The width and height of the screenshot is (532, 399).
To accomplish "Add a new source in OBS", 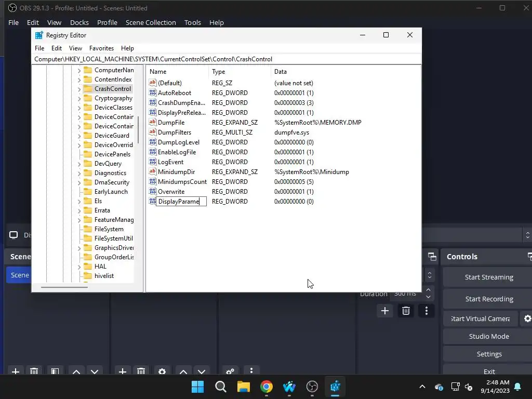I will point(123,371).
